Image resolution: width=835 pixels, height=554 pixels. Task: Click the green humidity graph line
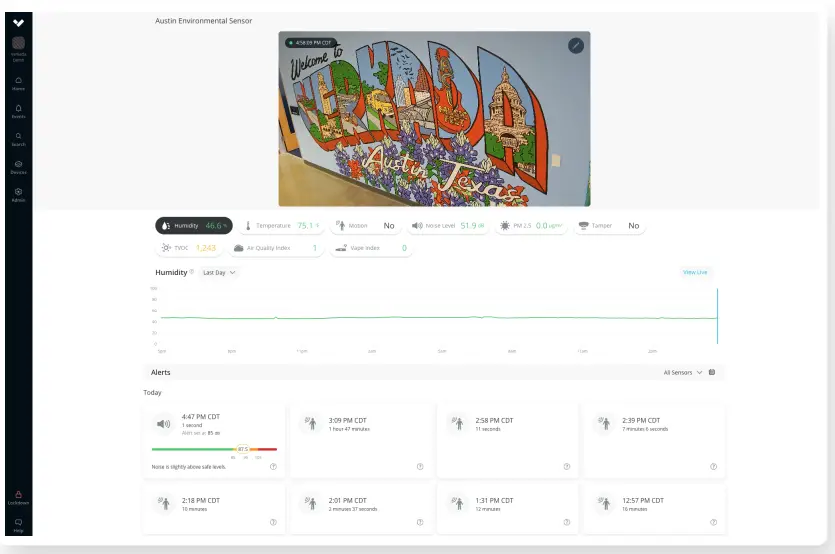pos(439,317)
